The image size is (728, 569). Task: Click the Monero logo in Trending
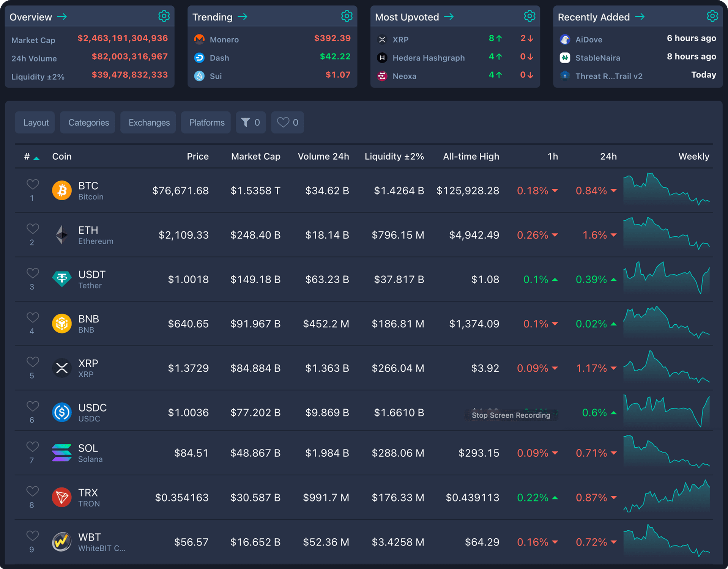pyautogui.click(x=199, y=39)
